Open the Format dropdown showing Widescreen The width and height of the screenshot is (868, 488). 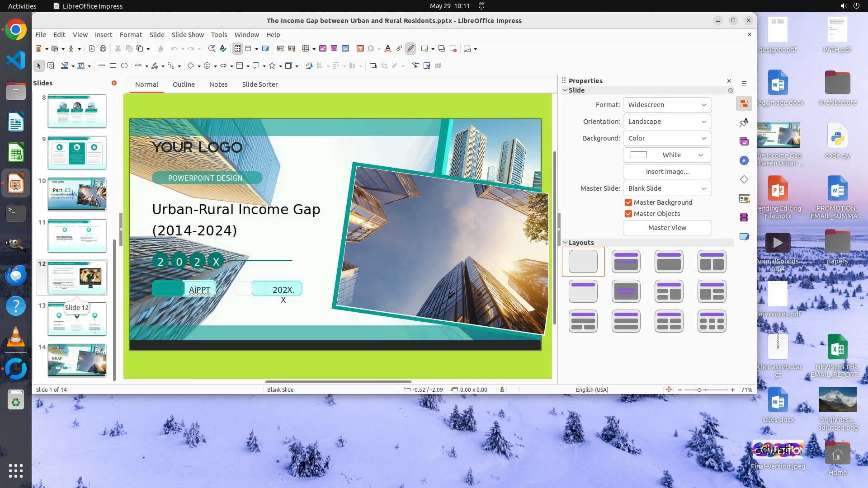click(x=667, y=105)
